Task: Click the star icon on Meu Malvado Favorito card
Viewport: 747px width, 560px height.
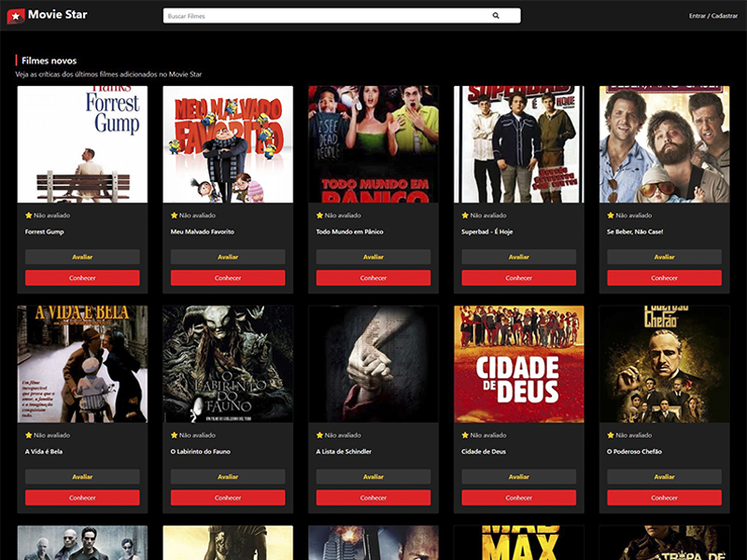Action: tap(174, 216)
